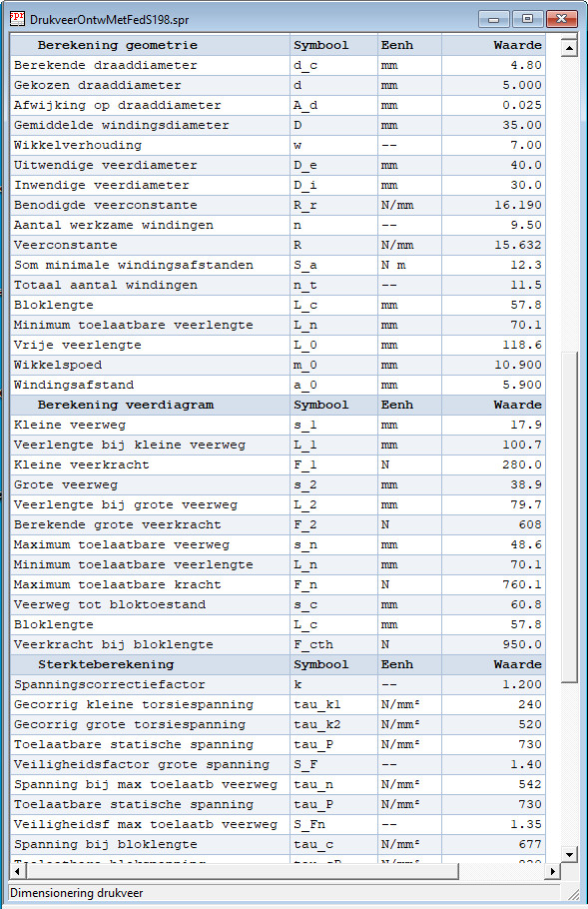Click the 'Wikkelspoed' row label
Screen dimensions: 588x909
[x=57, y=365]
